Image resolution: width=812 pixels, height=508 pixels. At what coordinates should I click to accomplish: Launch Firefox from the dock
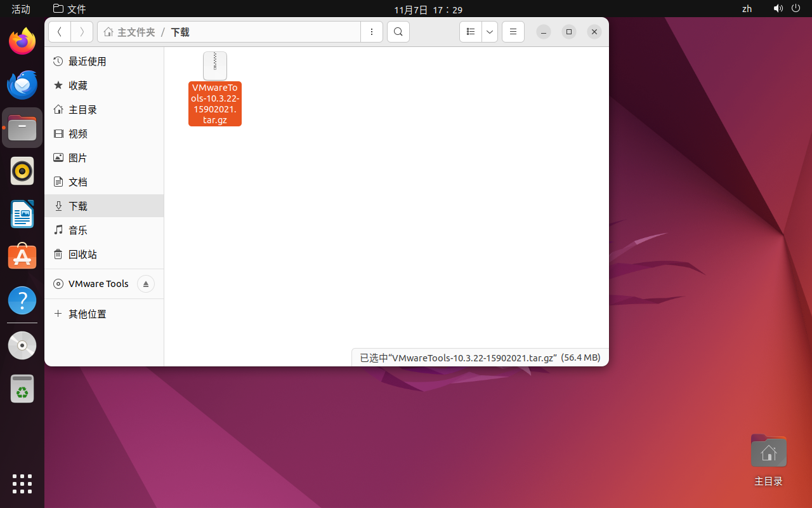click(22, 42)
